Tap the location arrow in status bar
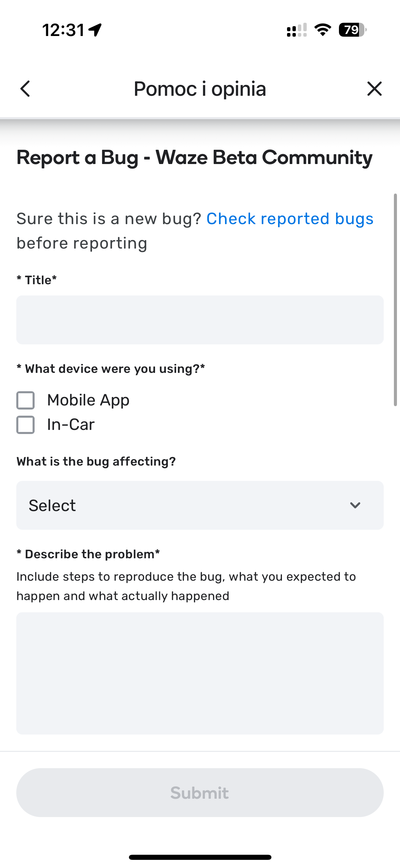The image size is (400, 868). pos(95,30)
